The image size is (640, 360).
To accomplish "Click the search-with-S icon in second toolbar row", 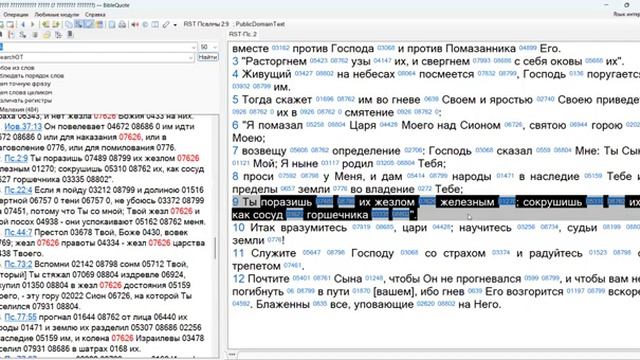I will [x=23, y=35].
